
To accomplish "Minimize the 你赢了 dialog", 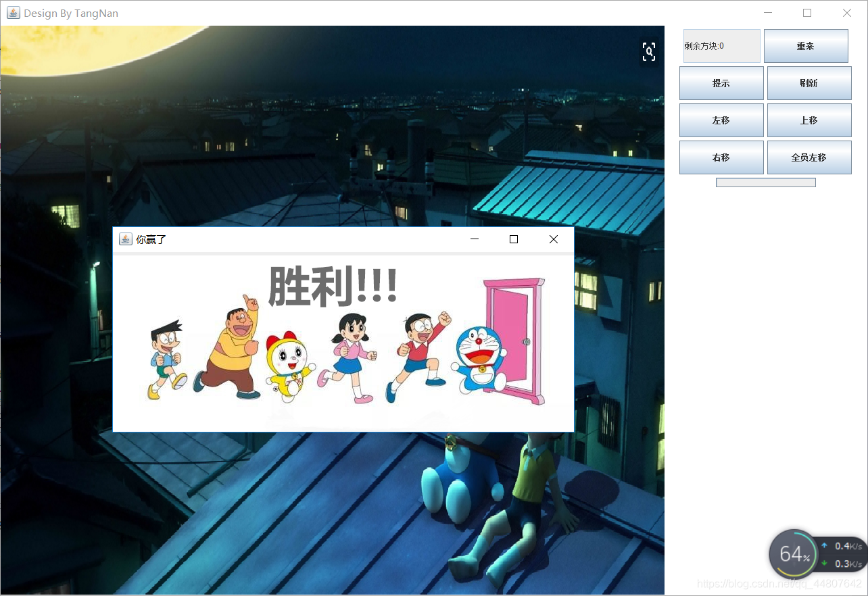I will pos(475,239).
